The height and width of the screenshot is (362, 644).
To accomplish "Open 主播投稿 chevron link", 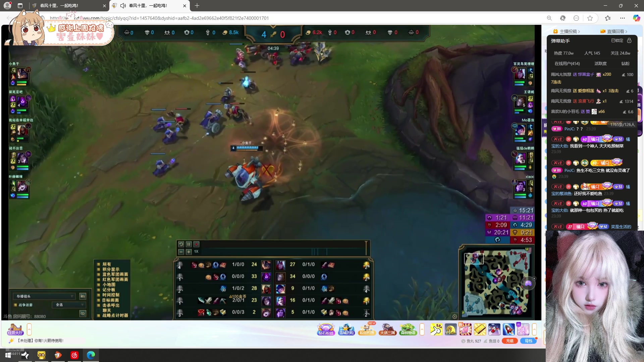I will tap(567, 32).
